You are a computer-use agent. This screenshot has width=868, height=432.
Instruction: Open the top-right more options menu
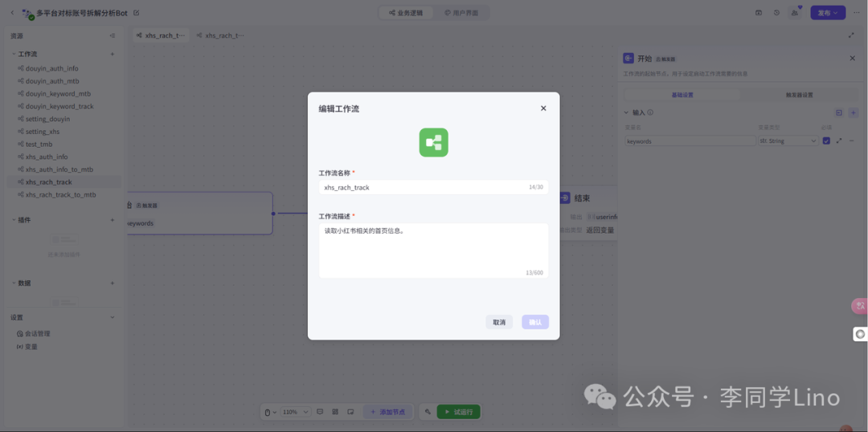click(858, 12)
